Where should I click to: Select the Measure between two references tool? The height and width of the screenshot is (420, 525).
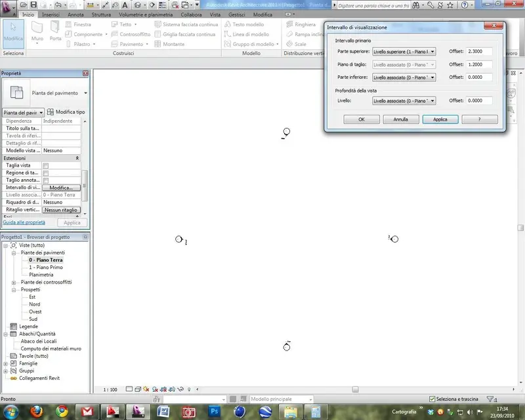(90, 5)
